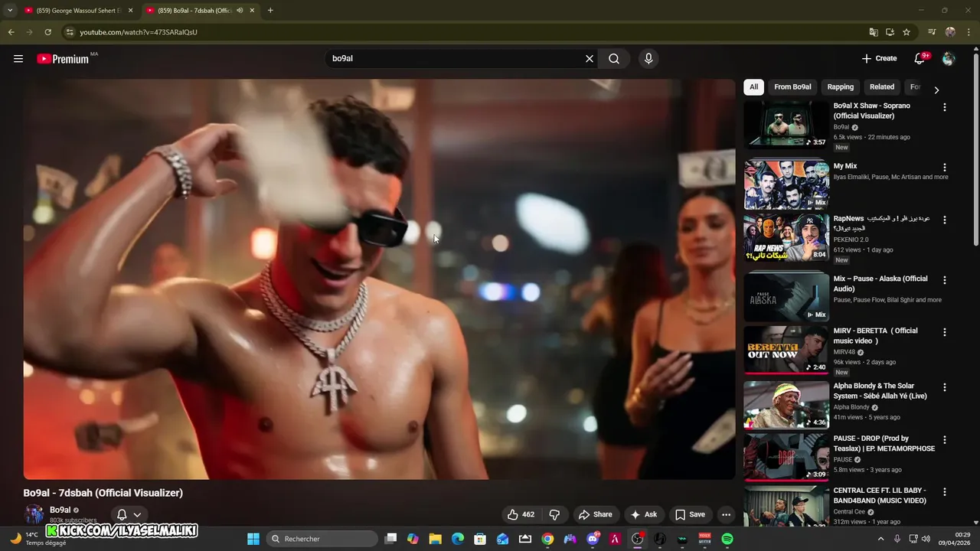Open the YouTube notifications bell
Image resolution: width=980 pixels, height=551 pixels.
(x=920, y=58)
